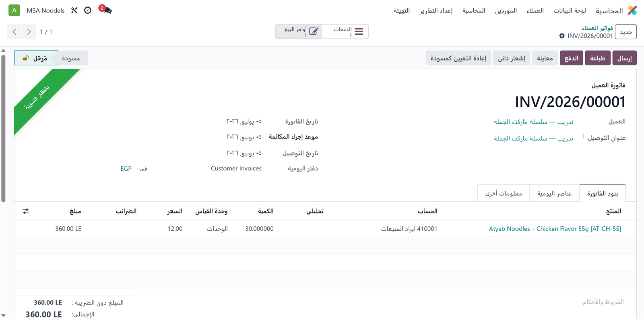Click the user avatar A
The height and width of the screenshot is (319, 644).
tap(14, 10)
